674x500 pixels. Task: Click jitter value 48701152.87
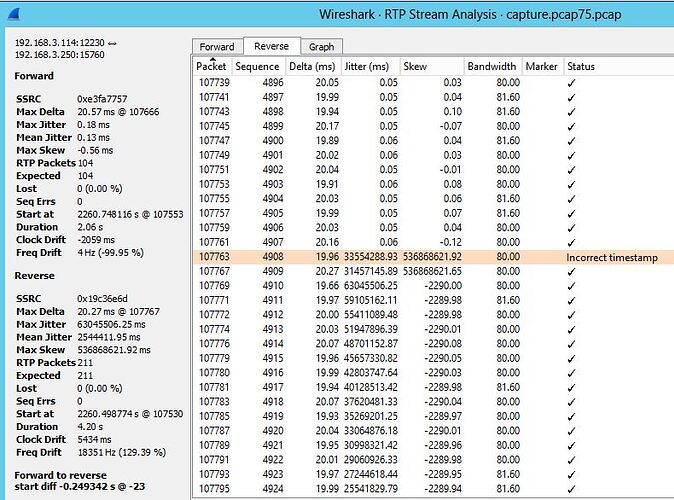coord(371,344)
